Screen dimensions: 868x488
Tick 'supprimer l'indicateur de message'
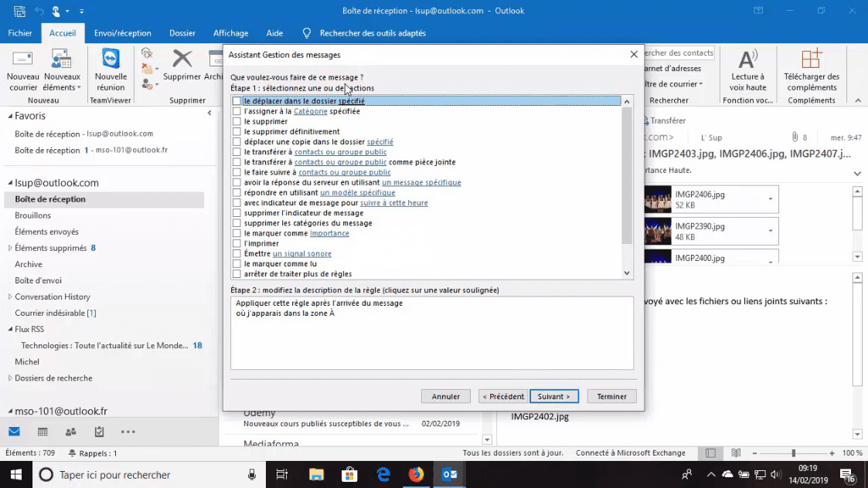click(237, 213)
